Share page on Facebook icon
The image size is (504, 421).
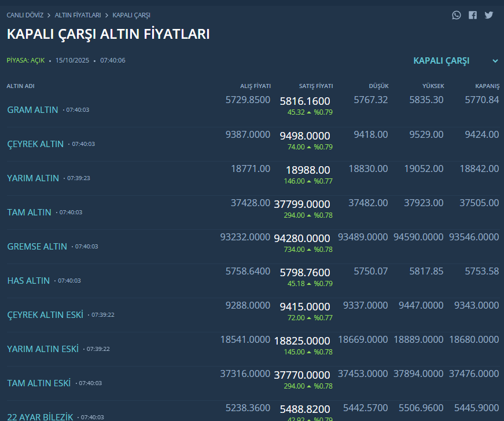pos(473,15)
